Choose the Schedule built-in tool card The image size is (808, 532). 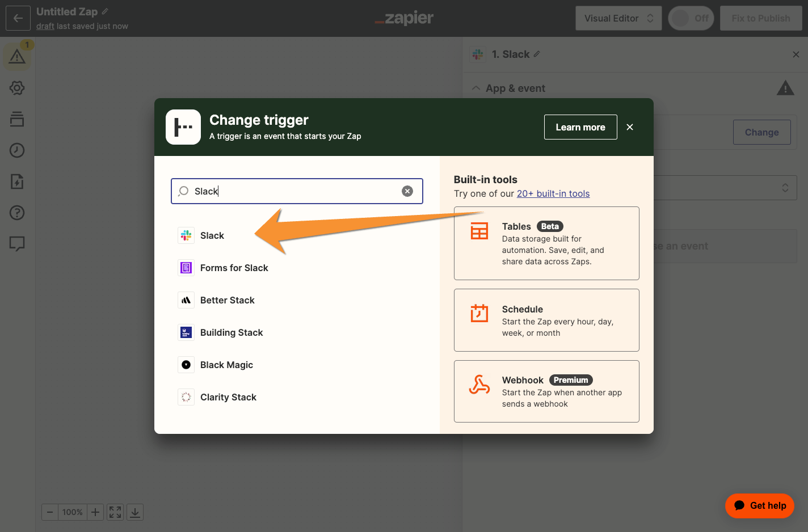546,320
